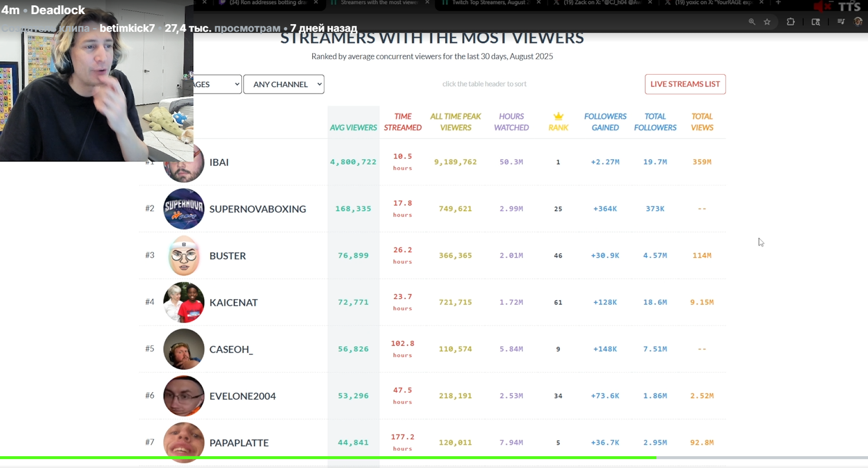Close the 'Ron addresses botting' tab

(x=316, y=3)
